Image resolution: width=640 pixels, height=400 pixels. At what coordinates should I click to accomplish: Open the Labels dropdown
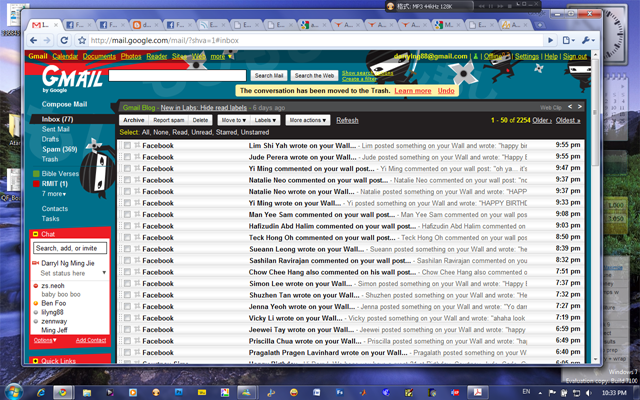tap(265, 120)
